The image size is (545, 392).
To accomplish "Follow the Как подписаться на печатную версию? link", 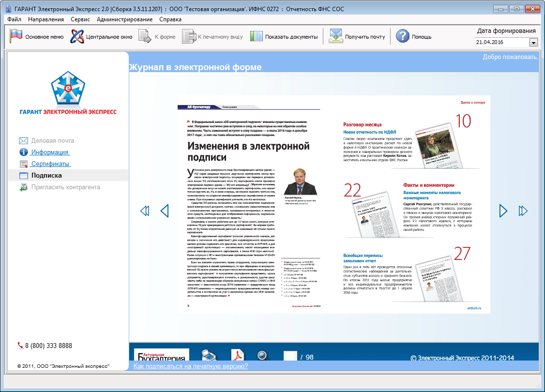I will point(191,366).
